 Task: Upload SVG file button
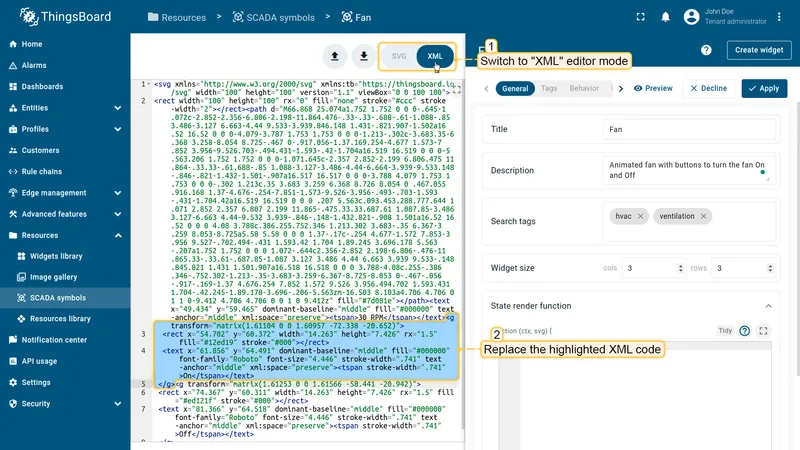335,56
